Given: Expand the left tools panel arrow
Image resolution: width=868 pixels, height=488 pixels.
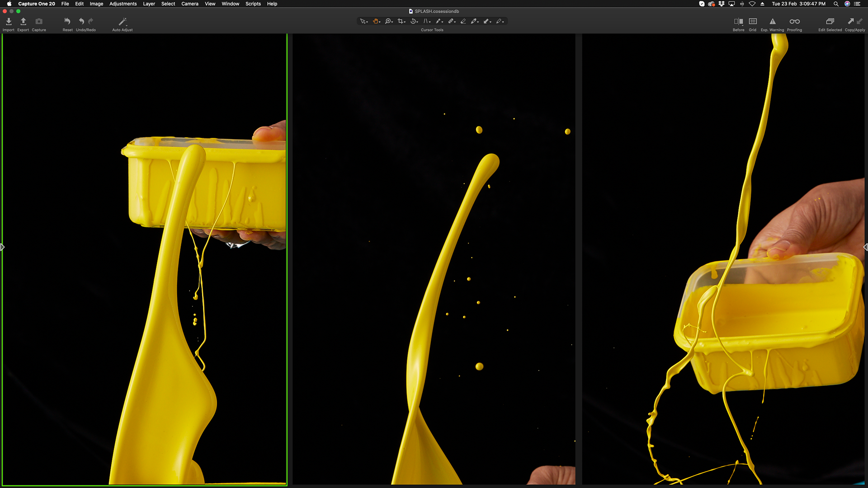Looking at the screenshot, I should click(x=2, y=247).
